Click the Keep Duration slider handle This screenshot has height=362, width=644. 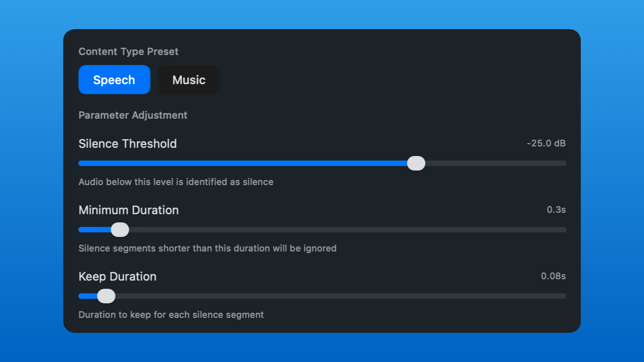click(x=106, y=296)
